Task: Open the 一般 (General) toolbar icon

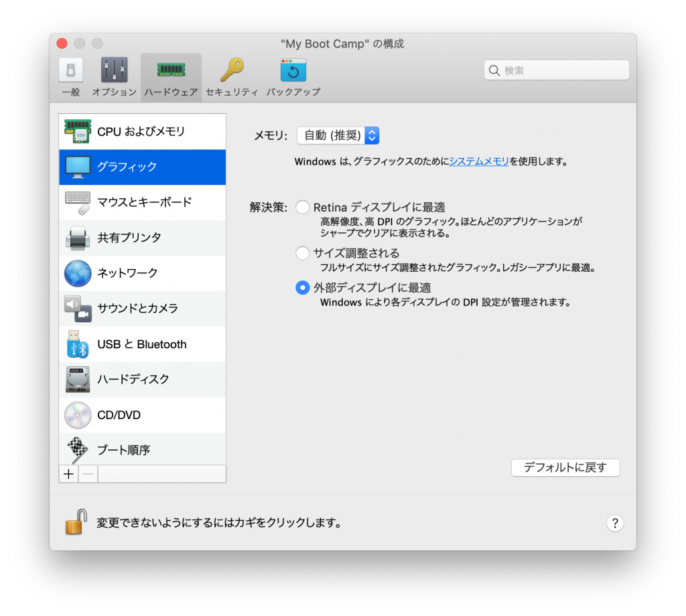Action: coord(70,70)
